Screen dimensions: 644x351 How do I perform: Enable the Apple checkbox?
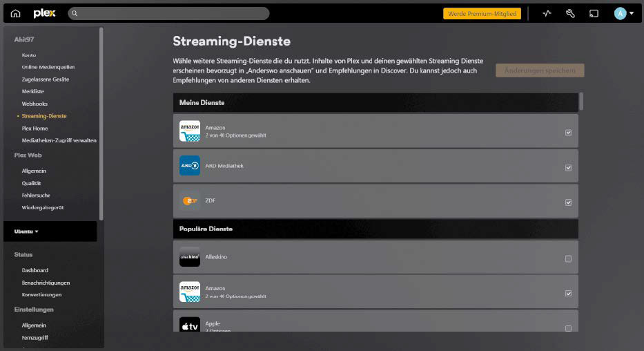coord(569,328)
